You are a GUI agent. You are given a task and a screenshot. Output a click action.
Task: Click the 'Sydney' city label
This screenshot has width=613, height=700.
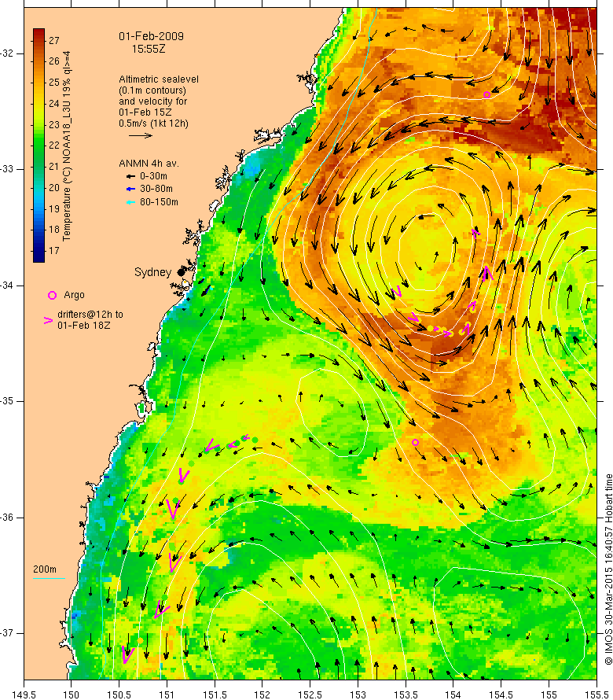pyautogui.click(x=153, y=272)
